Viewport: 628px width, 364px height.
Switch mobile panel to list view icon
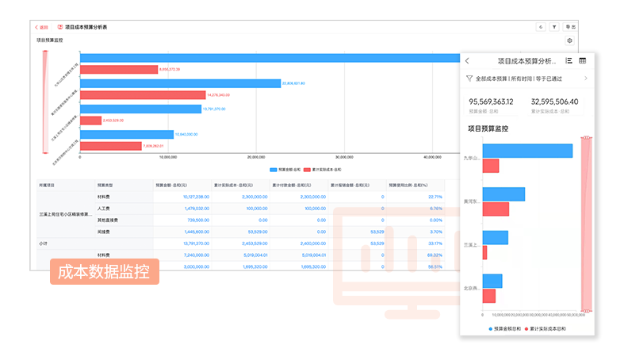[569, 61]
